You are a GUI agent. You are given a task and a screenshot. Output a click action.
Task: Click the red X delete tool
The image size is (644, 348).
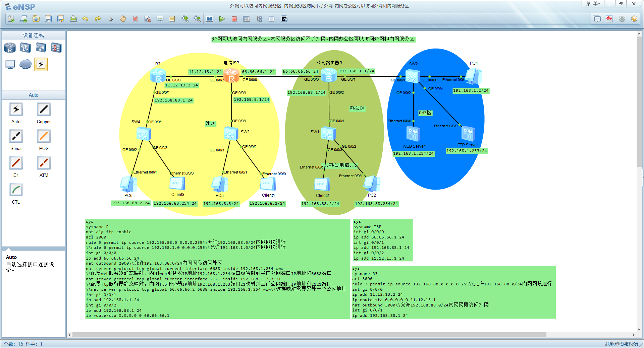tap(135, 19)
